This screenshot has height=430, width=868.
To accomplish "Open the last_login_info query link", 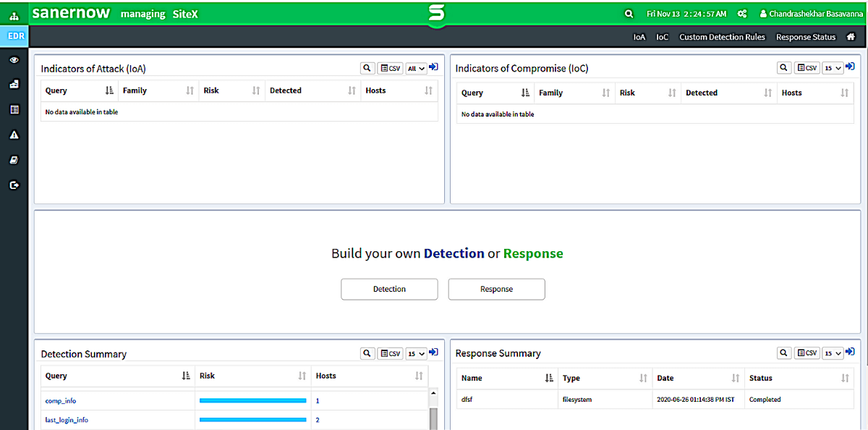I will pos(67,420).
